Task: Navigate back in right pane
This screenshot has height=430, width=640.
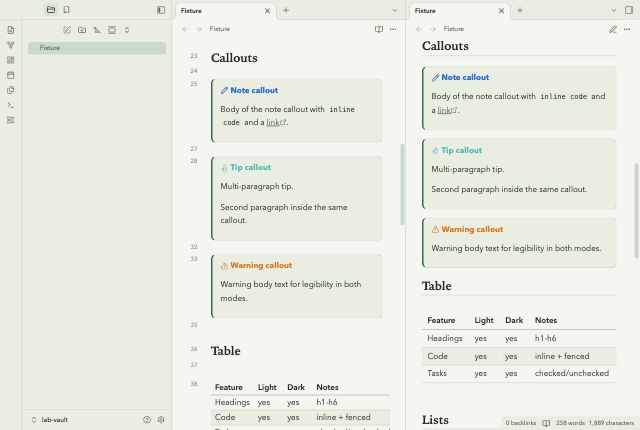Action: [419, 29]
